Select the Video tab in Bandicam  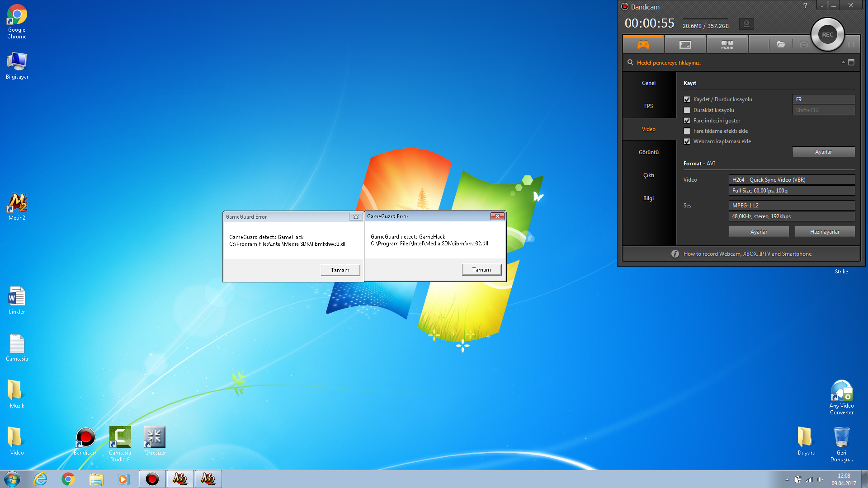[649, 129]
